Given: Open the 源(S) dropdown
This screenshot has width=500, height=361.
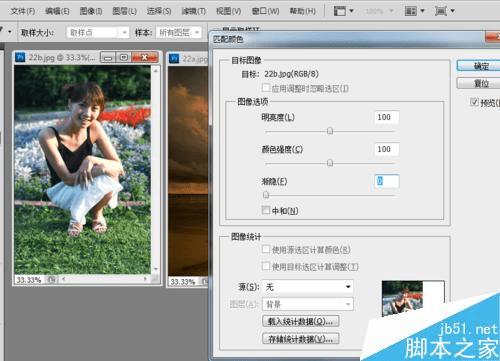Looking at the screenshot, I should (x=308, y=287).
